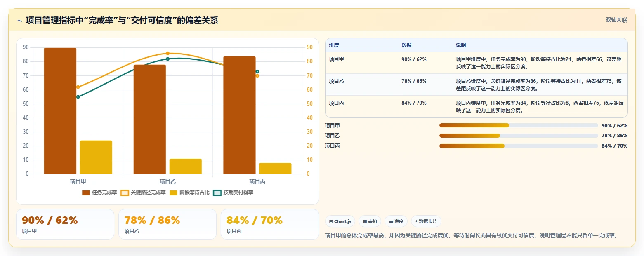Screen dimensions: 644x256
Task: Click the 双轴关联 label in the header
Action: 616,20
